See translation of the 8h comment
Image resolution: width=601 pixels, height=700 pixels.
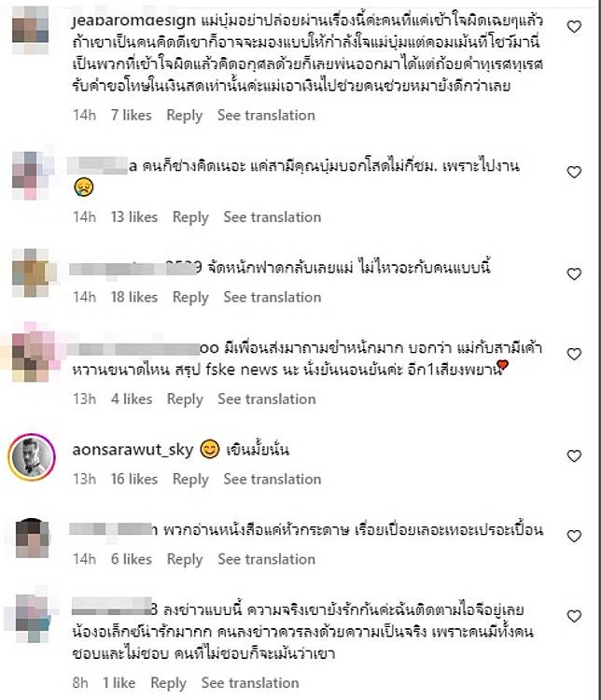[250, 683]
